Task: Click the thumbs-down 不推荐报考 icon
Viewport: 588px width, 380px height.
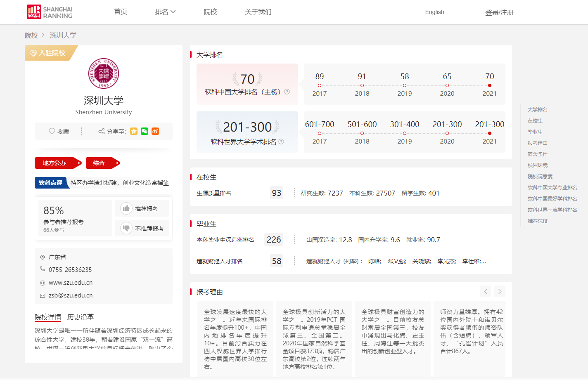Action: [x=126, y=228]
